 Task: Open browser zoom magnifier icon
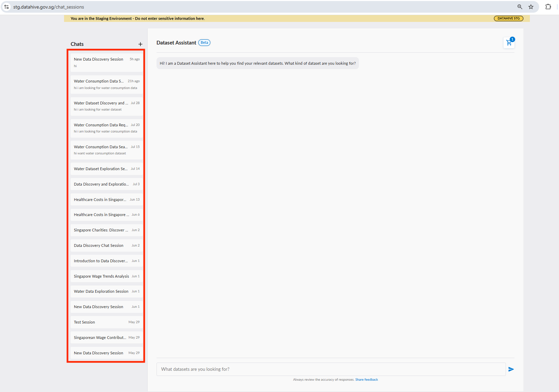(520, 7)
